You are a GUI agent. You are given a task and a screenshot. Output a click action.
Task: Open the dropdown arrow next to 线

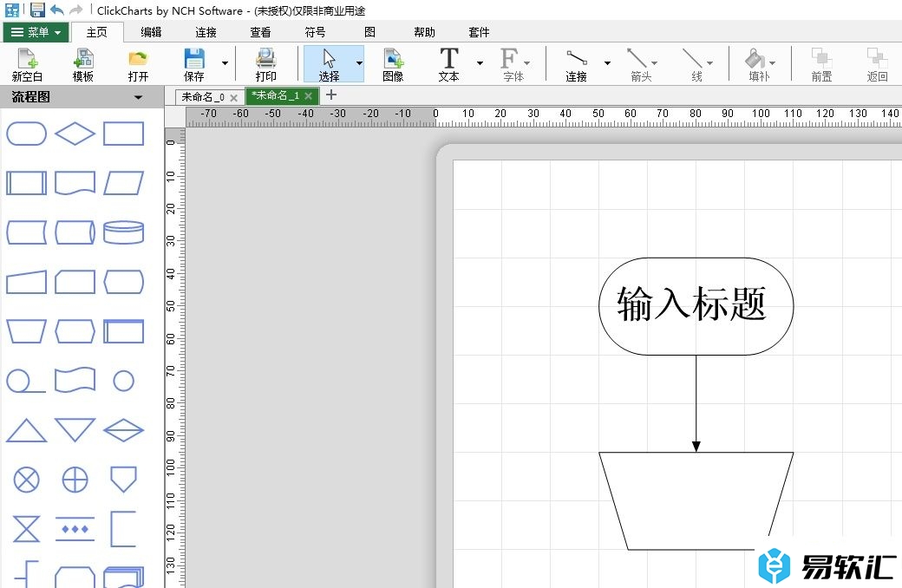tap(709, 63)
